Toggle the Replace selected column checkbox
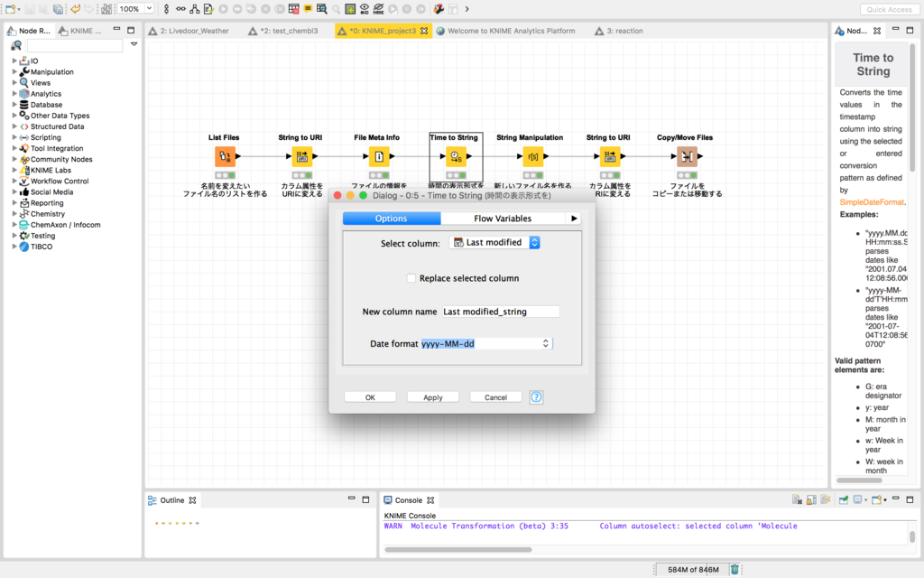 pyautogui.click(x=411, y=278)
